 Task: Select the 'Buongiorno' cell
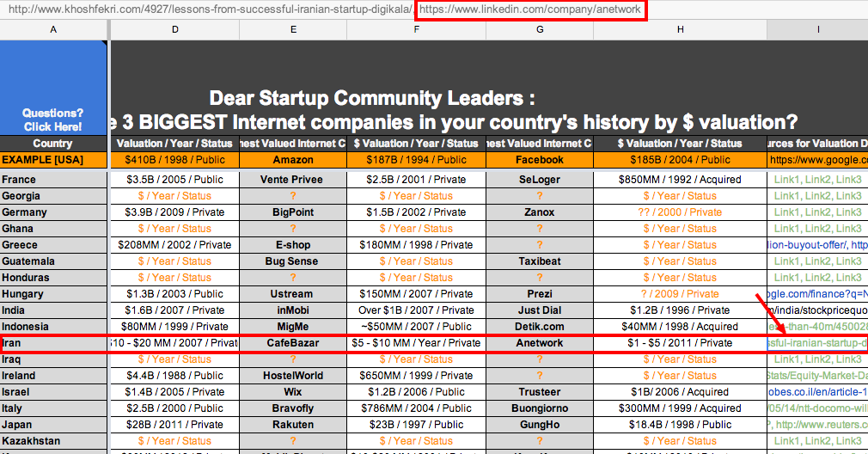pyautogui.click(x=540, y=408)
